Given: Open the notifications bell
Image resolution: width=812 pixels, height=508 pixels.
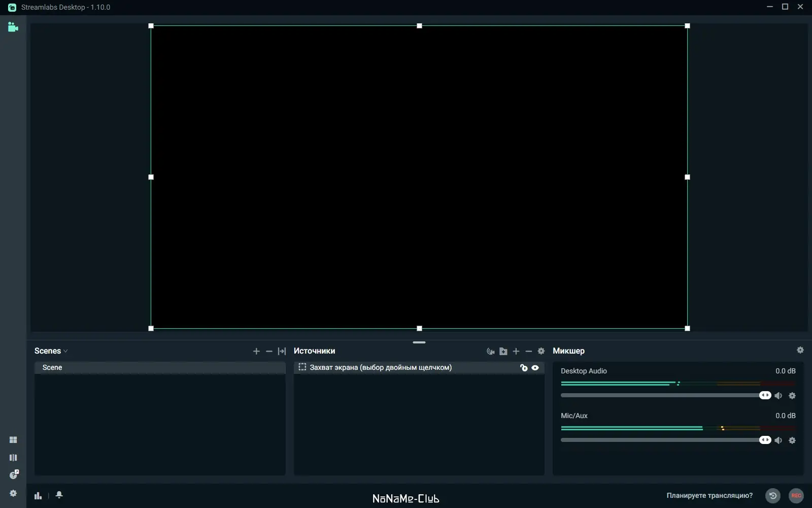Looking at the screenshot, I should pyautogui.click(x=59, y=495).
